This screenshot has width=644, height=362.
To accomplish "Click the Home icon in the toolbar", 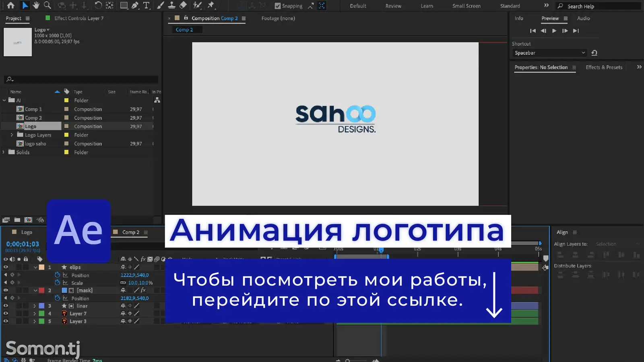I will (11, 6).
